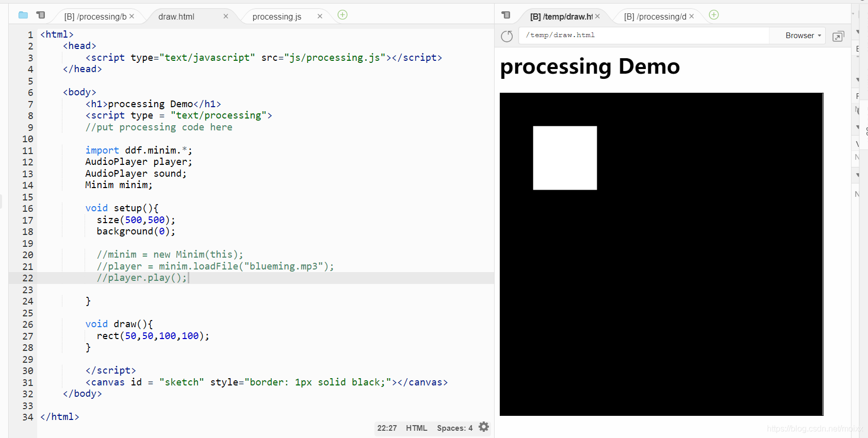This screenshot has width=868, height=438.
Task: Reload the browser preview
Action: click(x=507, y=36)
